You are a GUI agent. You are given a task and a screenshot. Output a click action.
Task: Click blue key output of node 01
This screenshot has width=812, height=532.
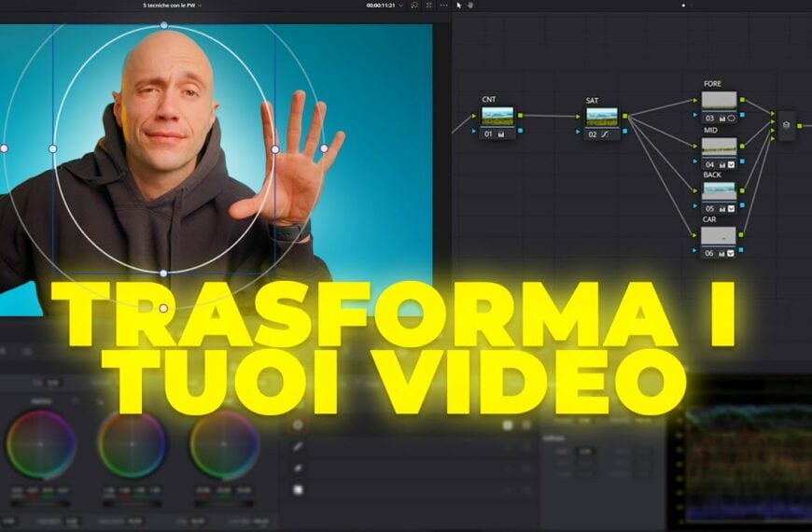coord(521,131)
